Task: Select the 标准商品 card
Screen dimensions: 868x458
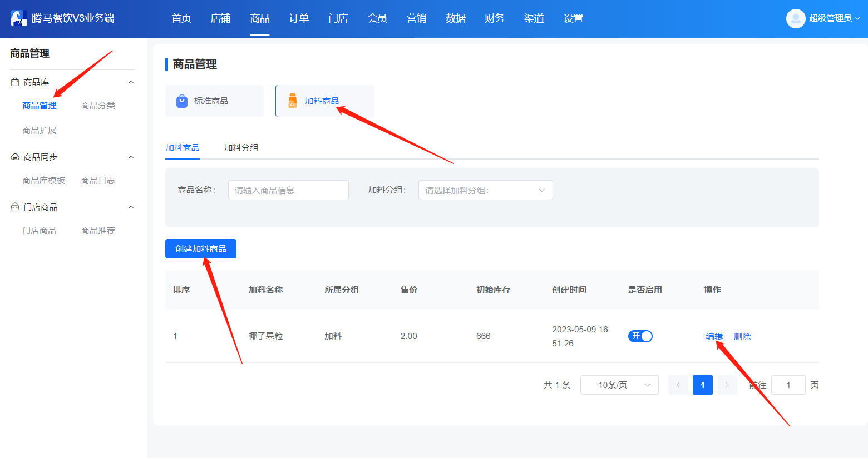Action: [214, 101]
